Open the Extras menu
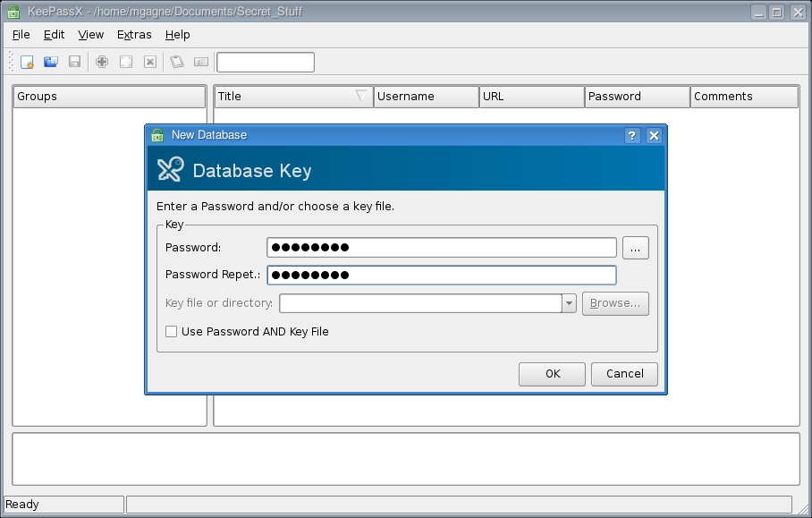This screenshot has height=518, width=812. [134, 35]
